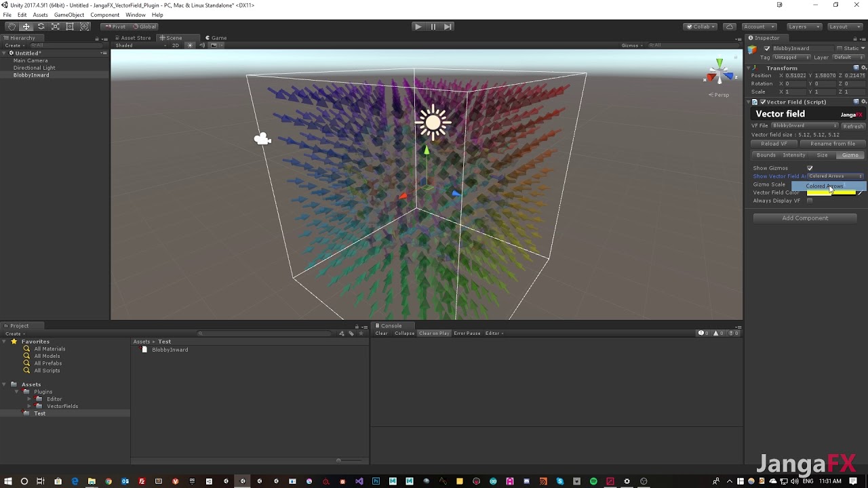Expand the VectorFields folder

pyautogui.click(x=29, y=406)
